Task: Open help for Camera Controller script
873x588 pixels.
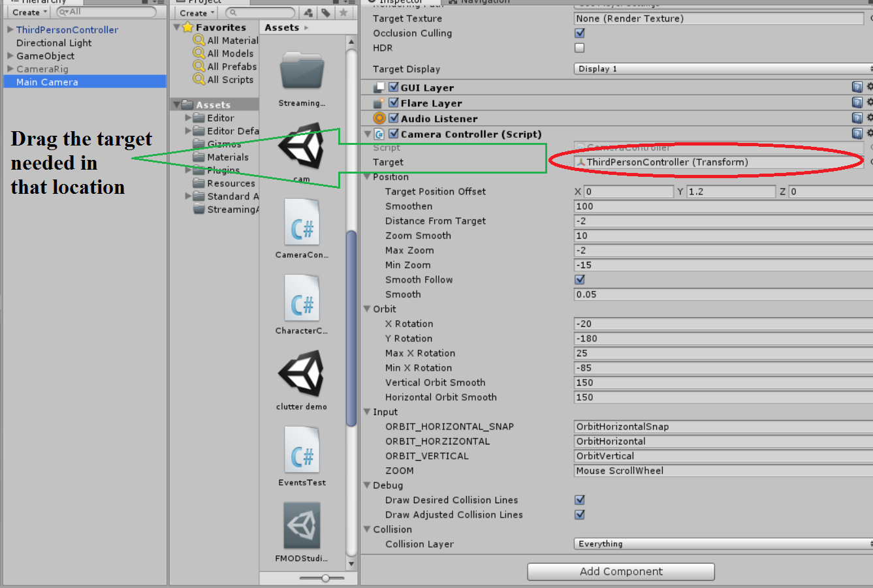Action: (857, 134)
